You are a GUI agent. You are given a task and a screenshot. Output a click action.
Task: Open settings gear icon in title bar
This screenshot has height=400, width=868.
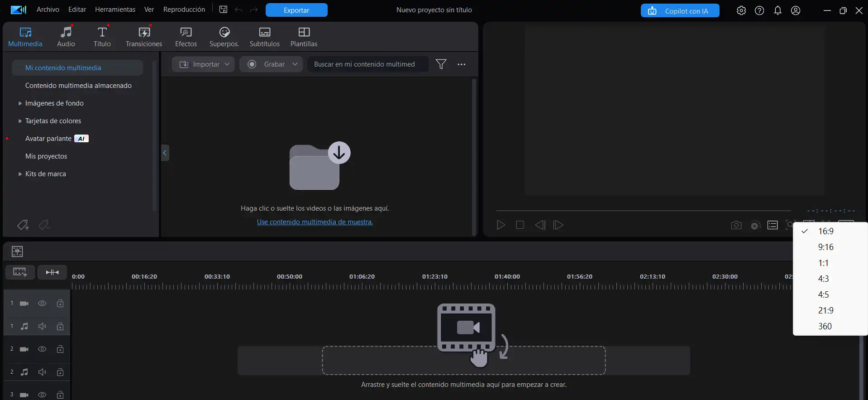[x=741, y=10]
